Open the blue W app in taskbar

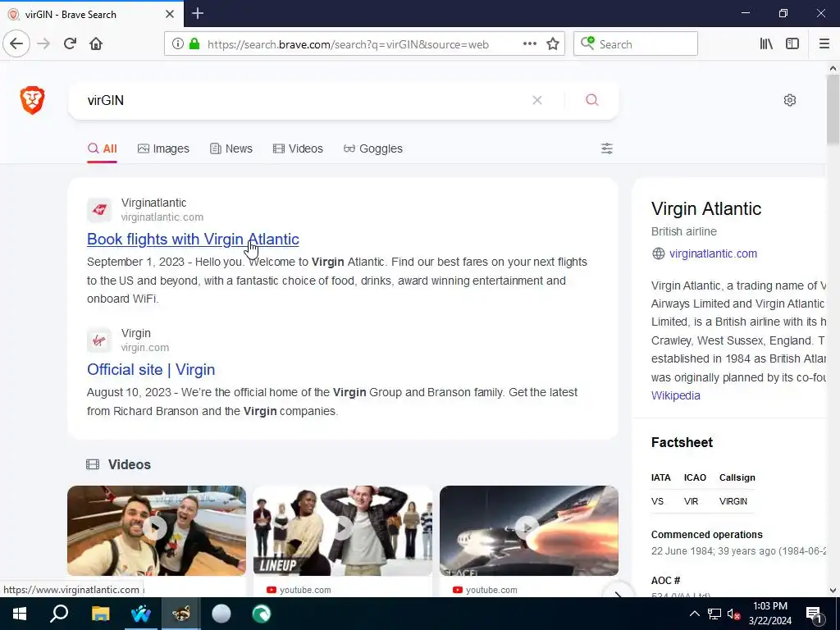pos(140,614)
